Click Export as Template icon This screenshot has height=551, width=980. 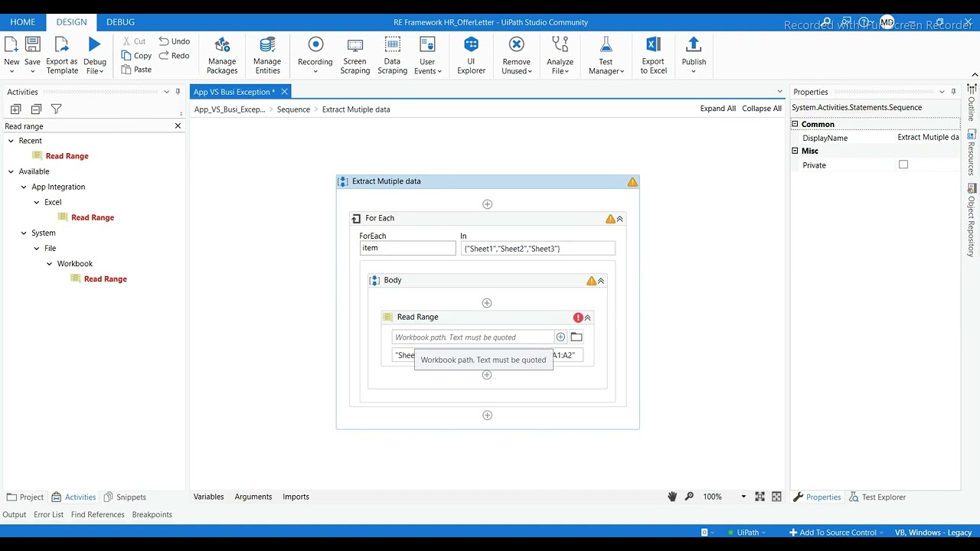(62, 44)
